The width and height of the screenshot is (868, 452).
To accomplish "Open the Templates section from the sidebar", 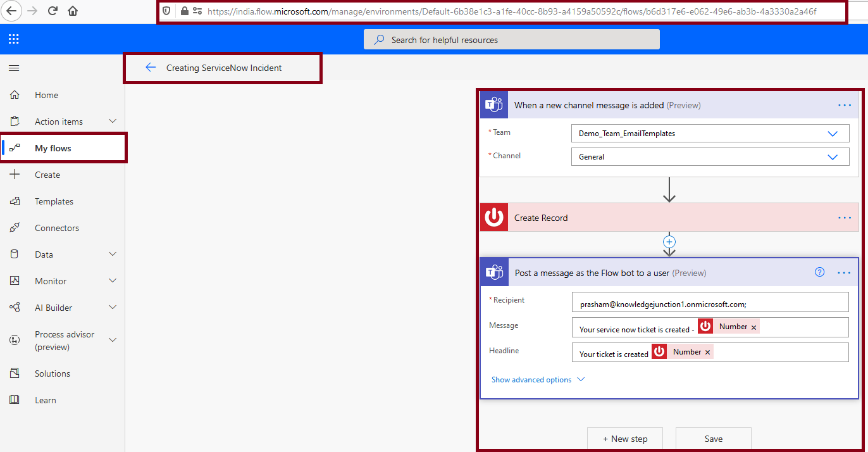I will pos(54,201).
